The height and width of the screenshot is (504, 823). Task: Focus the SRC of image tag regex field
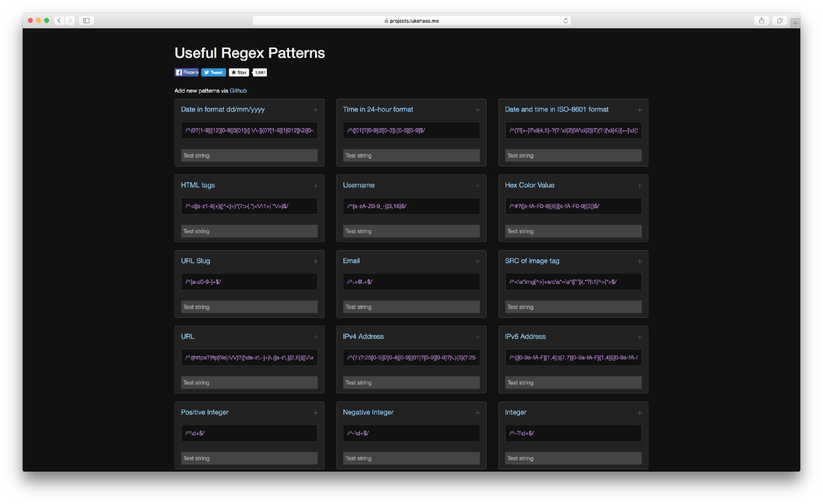coord(573,282)
